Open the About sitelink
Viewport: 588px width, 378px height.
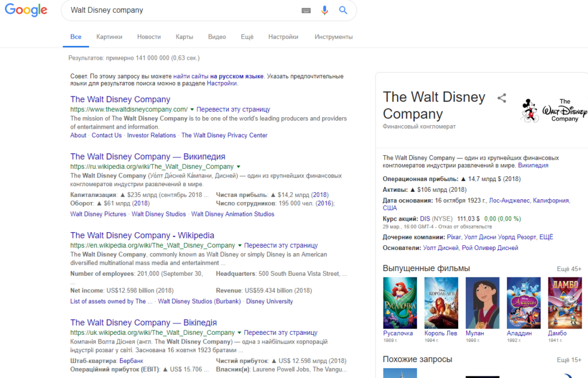pos(78,136)
